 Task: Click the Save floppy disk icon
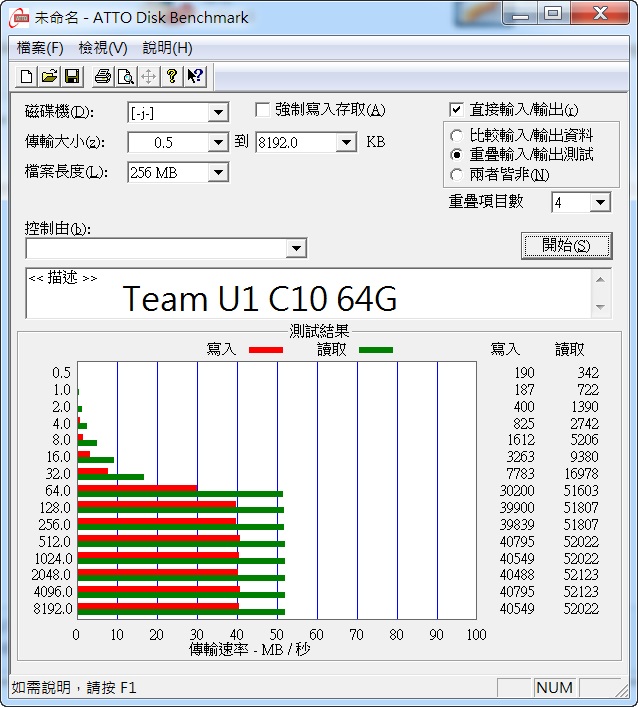[73, 77]
